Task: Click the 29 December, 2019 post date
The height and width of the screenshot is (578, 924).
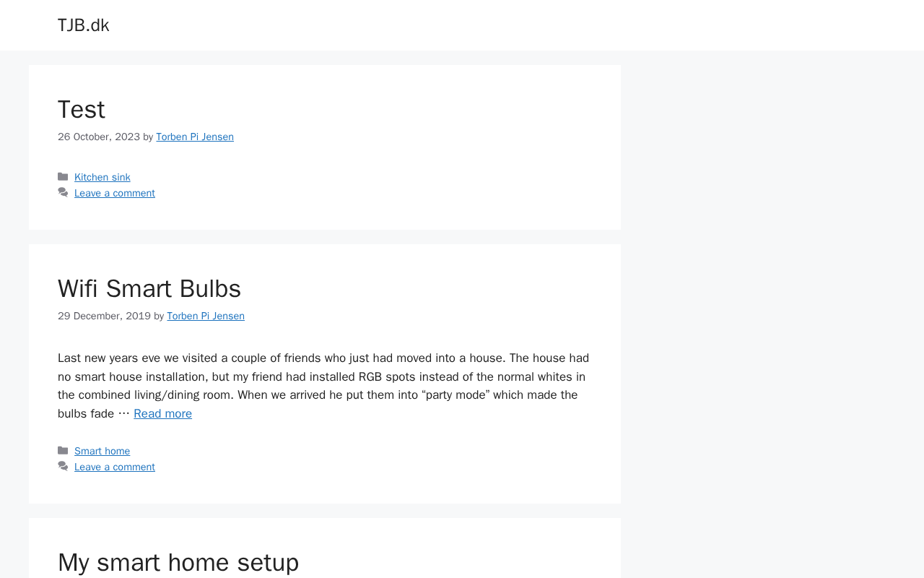Action: 104,316
